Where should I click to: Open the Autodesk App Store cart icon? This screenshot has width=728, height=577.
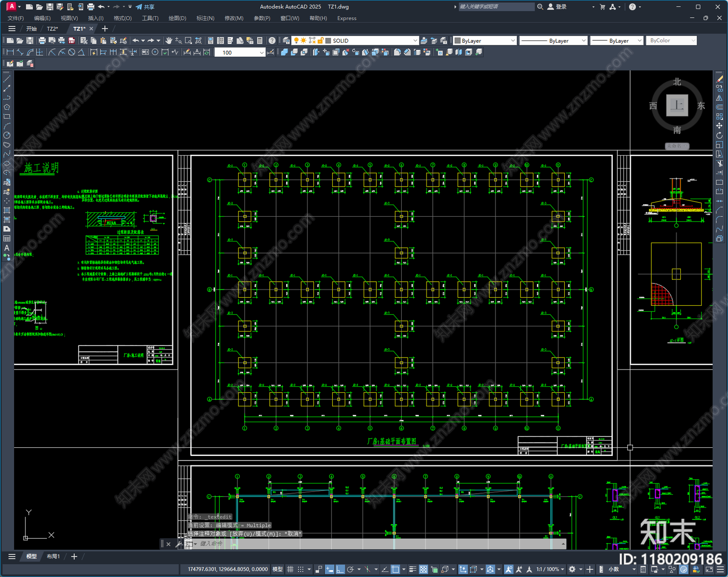(602, 7)
